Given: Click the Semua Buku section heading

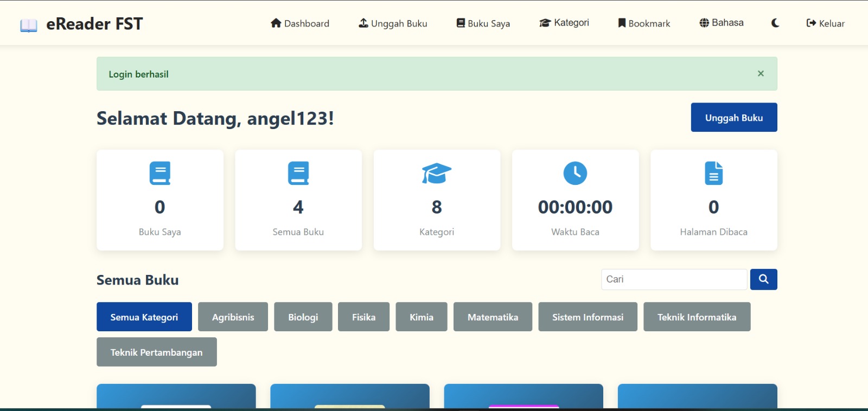Looking at the screenshot, I should pos(138,280).
